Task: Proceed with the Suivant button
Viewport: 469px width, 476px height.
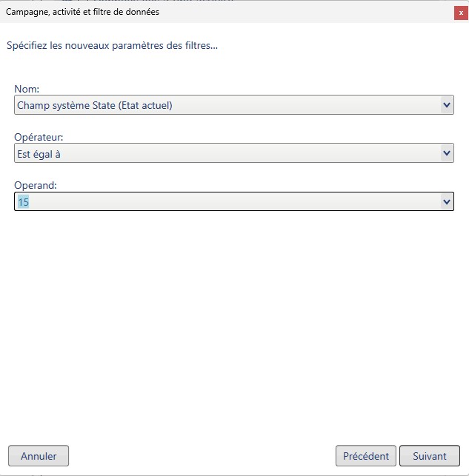Action: (430, 456)
